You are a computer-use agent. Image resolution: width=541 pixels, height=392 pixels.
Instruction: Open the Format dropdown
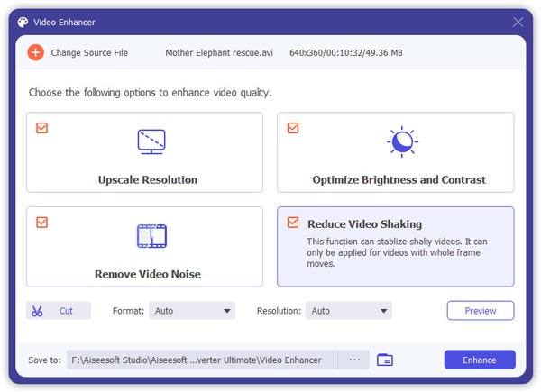click(x=191, y=311)
